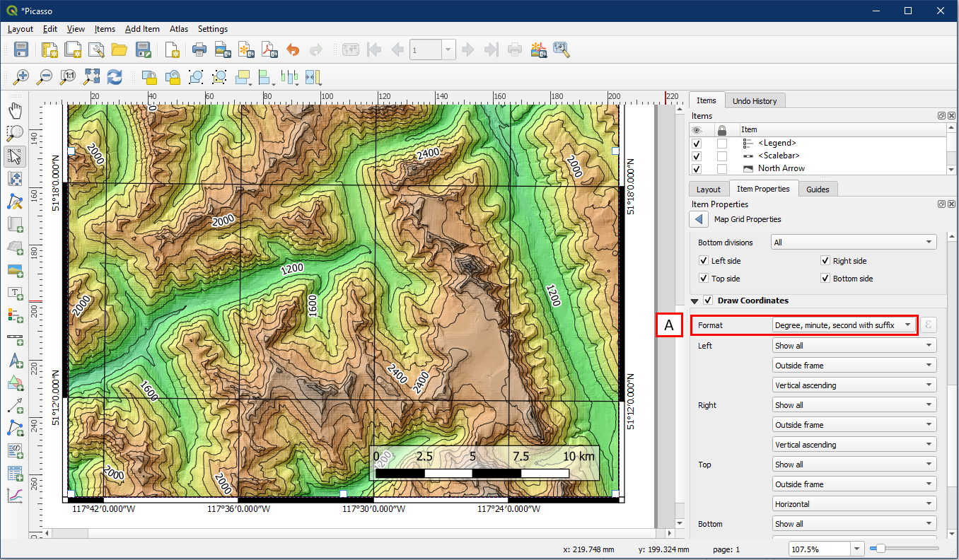Open the Atlas menu

pyautogui.click(x=179, y=29)
